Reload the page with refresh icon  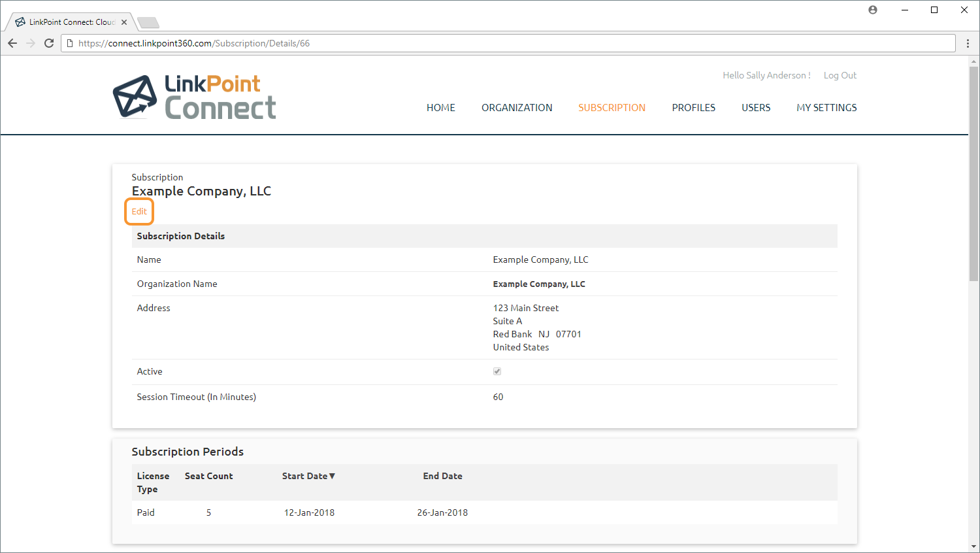(x=49, y=43)
